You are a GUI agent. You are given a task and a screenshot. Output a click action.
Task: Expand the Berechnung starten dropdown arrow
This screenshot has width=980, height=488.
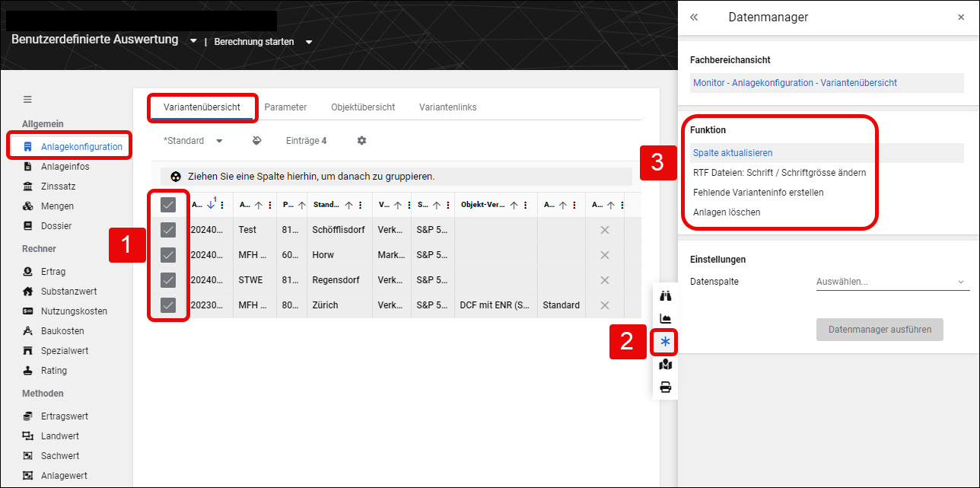tap(309, 42)
